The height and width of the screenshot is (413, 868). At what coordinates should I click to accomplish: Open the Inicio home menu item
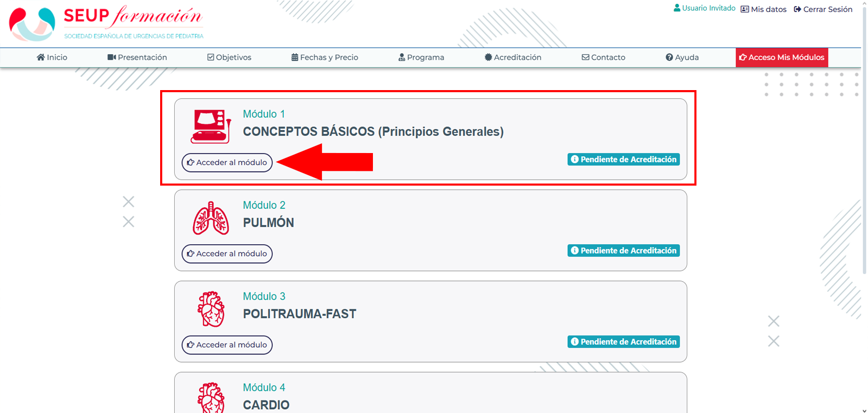click(x=52, y=58)
